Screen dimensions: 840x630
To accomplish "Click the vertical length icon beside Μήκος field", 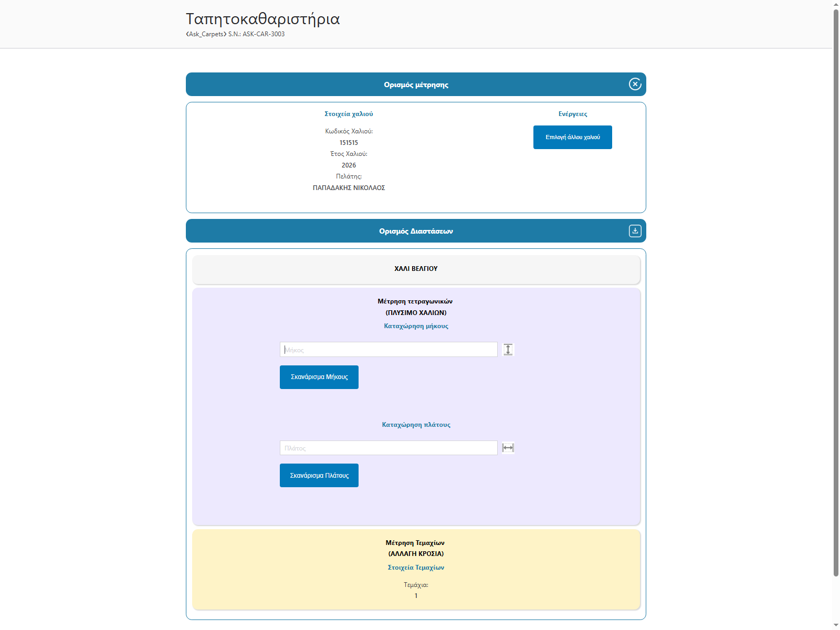I will click(x=508, y=350).
